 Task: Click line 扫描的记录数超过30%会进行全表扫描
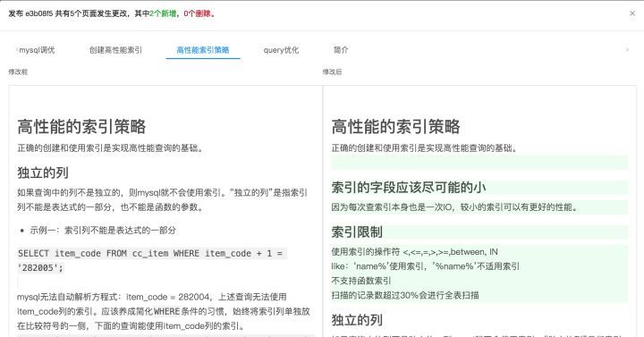pyautogui.click(x=405, y=295)
